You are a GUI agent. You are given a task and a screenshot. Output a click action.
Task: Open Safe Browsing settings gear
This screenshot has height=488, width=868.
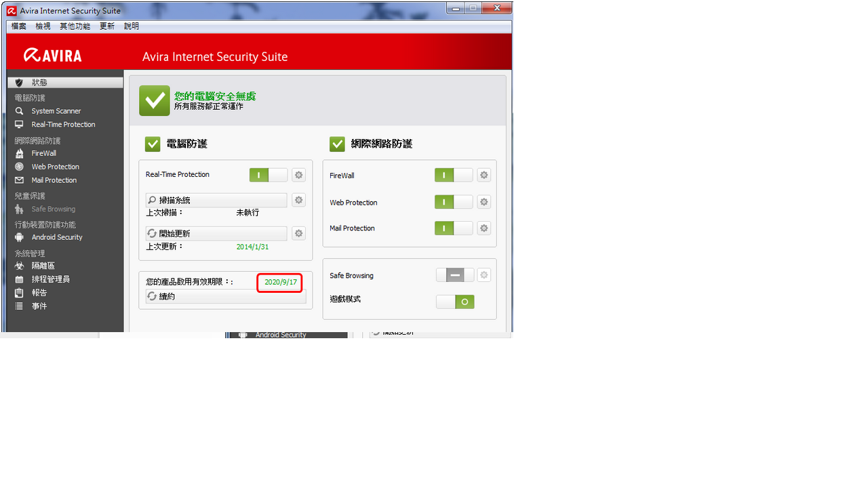pyautogui.click(x=484, y=275)
